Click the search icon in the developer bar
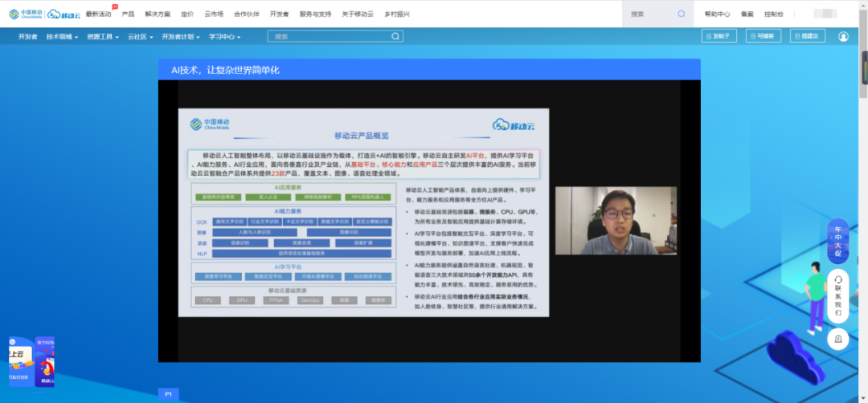Viewport: 868px width, 403px height. click(x=395, y=36)
